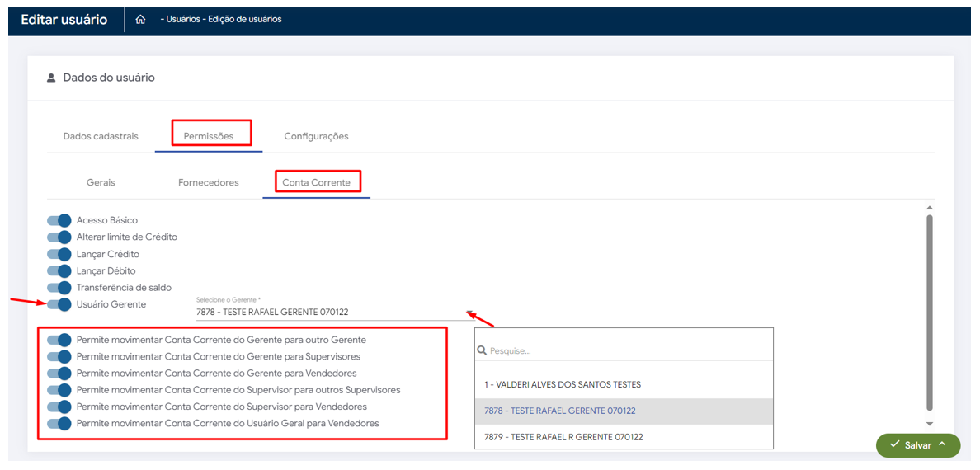Open the Selecione o Gerente dropdown arrow
The height and width of the screenshot is (470, 980).
(470, 313)
